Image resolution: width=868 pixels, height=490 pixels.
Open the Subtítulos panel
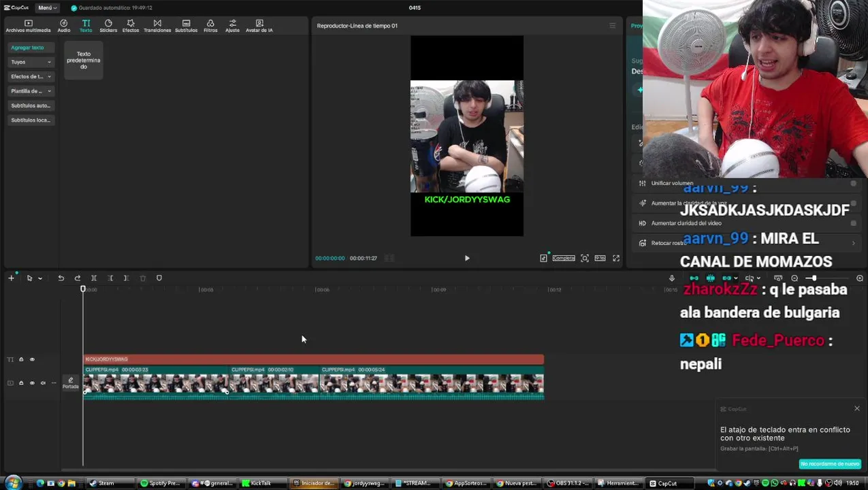point(186,26)
